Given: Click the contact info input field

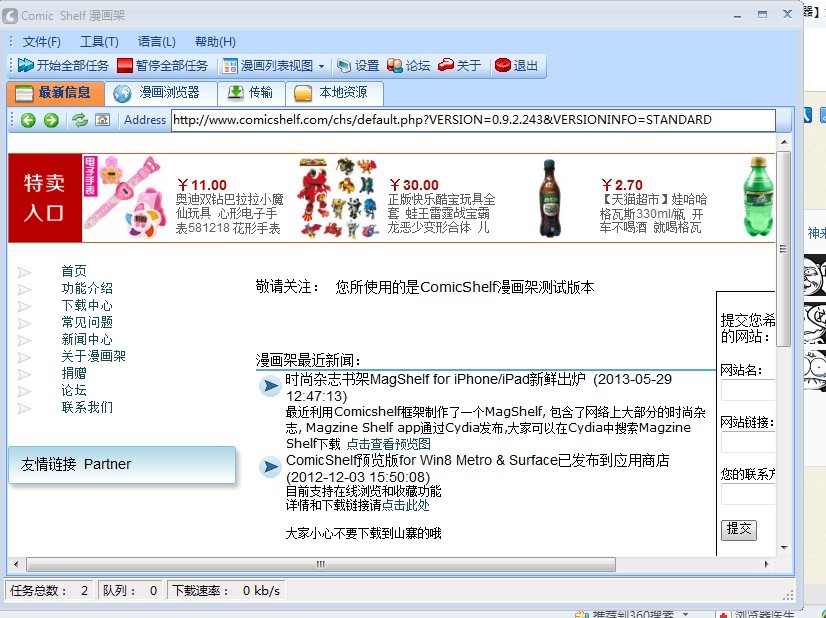Looking at the screenshot, I should point(748,495).
